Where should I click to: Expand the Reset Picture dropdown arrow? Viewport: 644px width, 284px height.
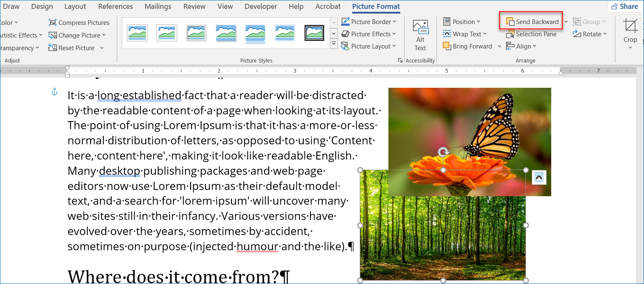[102, 48]
